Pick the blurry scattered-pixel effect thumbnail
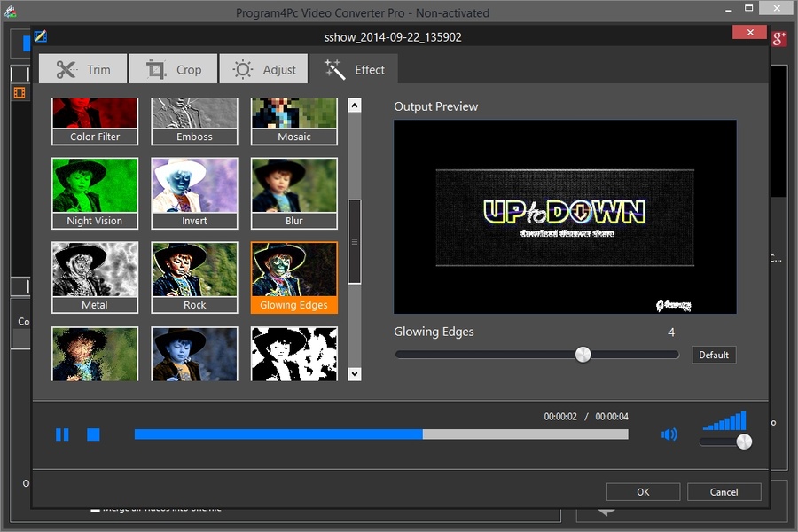Image resolution: width=798 pixels, height=532 pixels. 95,354
